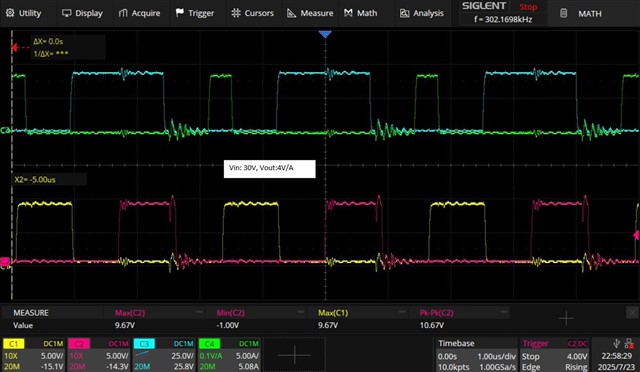This screenshot has height=372, width=640.
Task: Open channel C3 descriptor box
Action: tap(164, 354)
